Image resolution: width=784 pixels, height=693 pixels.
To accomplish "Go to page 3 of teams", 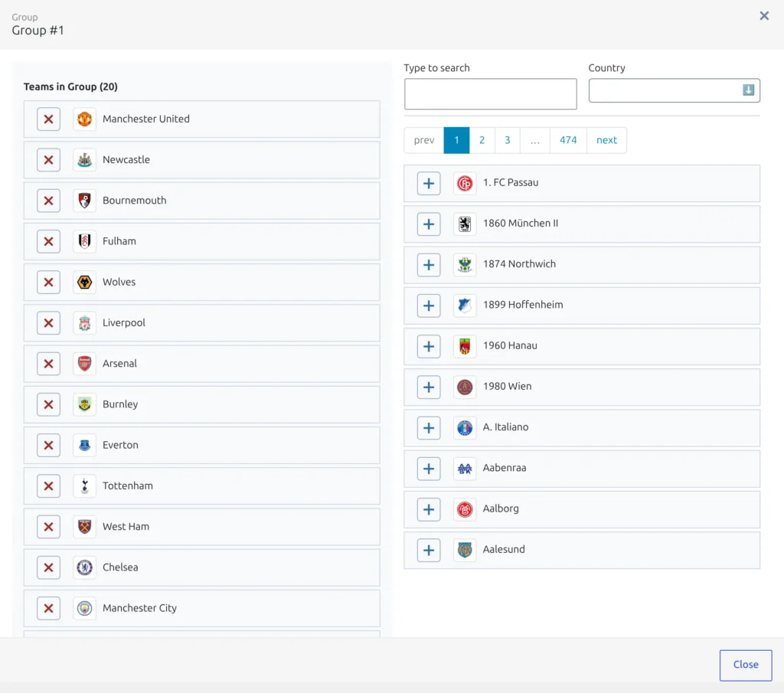I will coord(508,140).
